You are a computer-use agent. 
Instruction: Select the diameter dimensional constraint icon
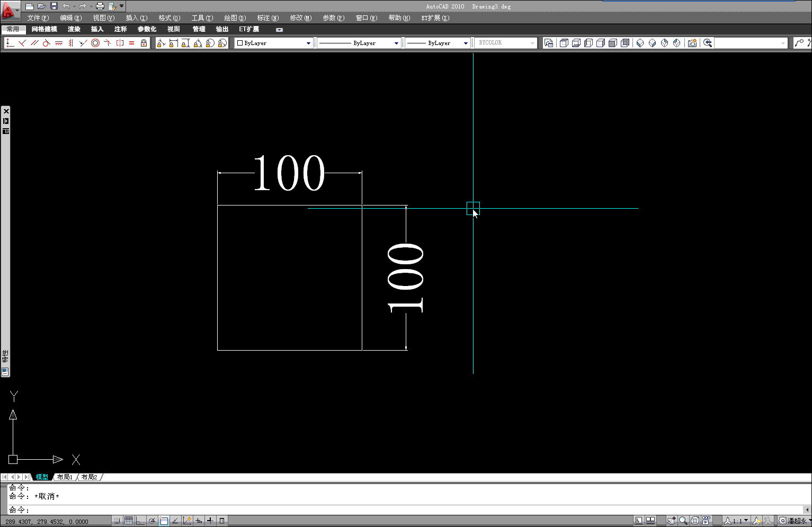coord(222,43)
